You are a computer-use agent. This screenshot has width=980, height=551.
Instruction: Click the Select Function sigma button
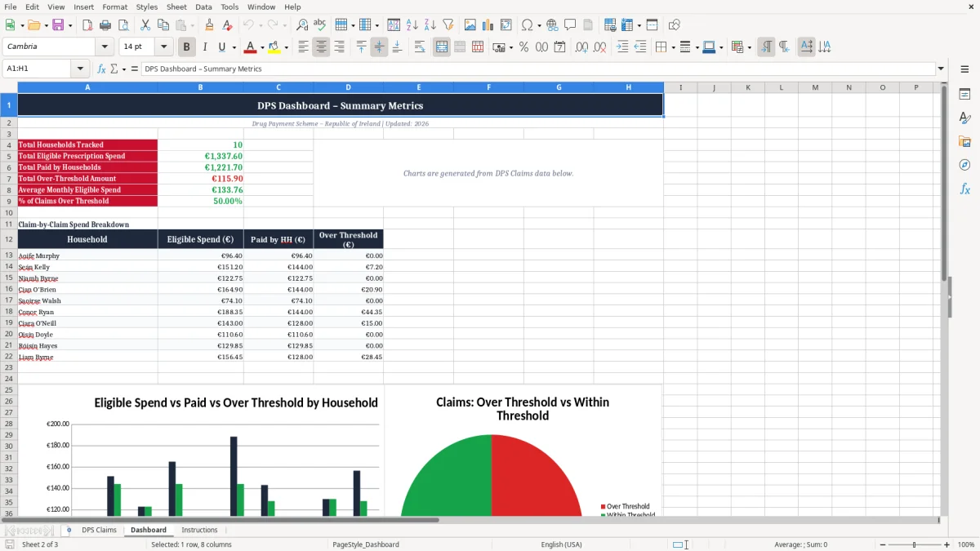(x=114, y=69)
